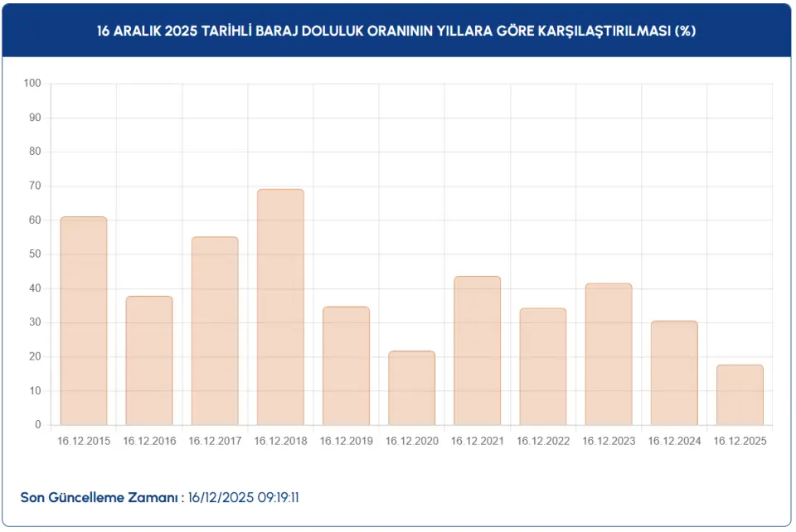
Task: Click the y-axis value 50
Action: coord(35,254)
